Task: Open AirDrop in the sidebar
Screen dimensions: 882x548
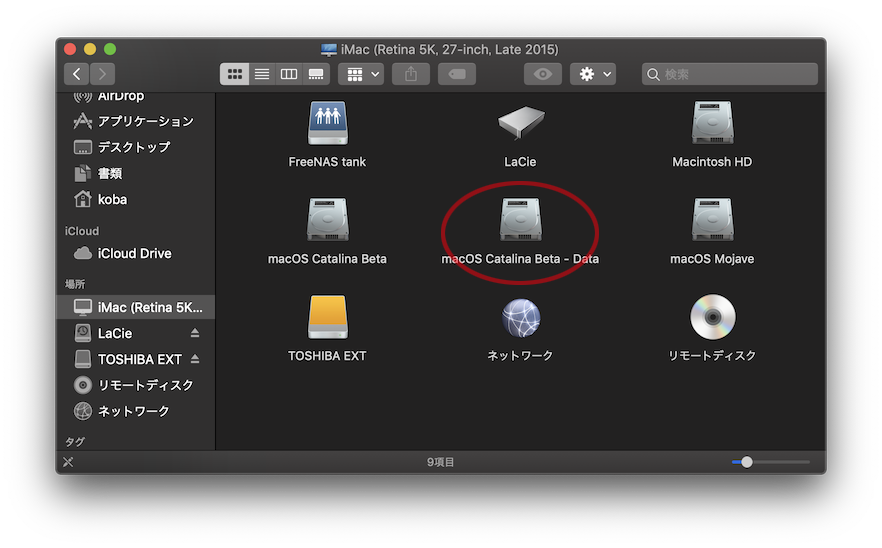Action: tap(136, 96)
